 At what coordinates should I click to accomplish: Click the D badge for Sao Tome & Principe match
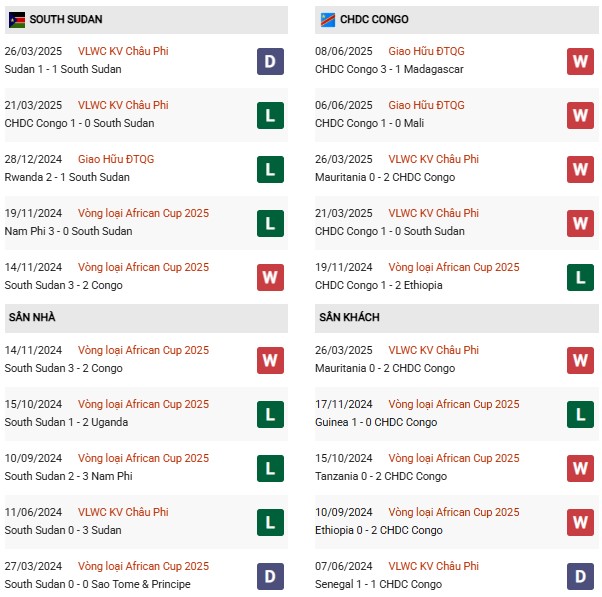point(270,576)
